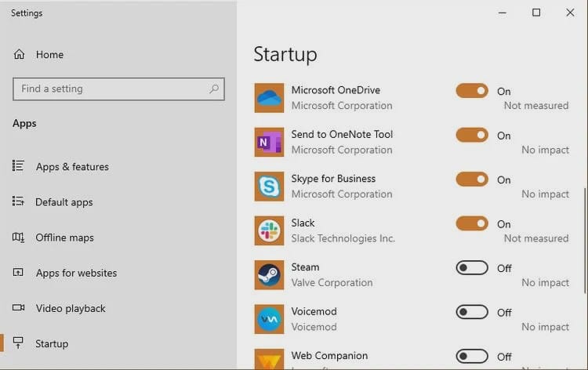The width and height of the screenshot is (588, 370).
Task: Open Apps & features section
Action: (x=72, y=167)
